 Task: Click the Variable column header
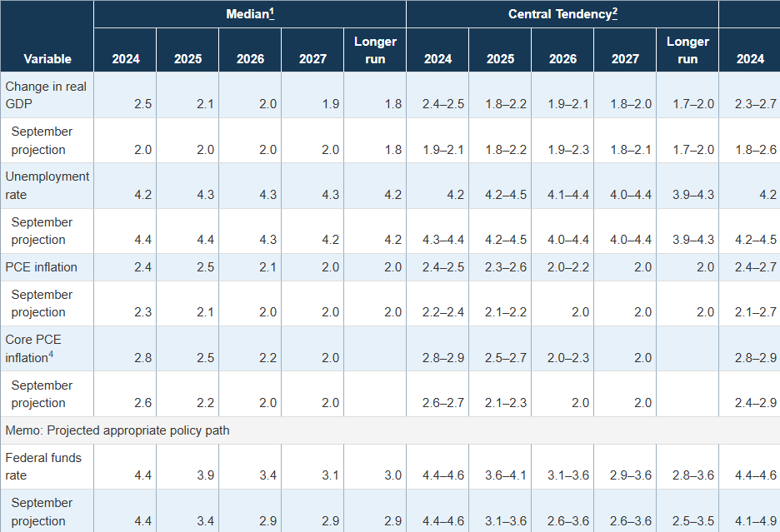[47, 59]
